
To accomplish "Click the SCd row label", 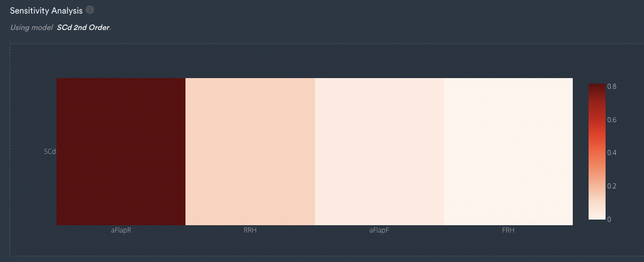I will click(50, 151).
